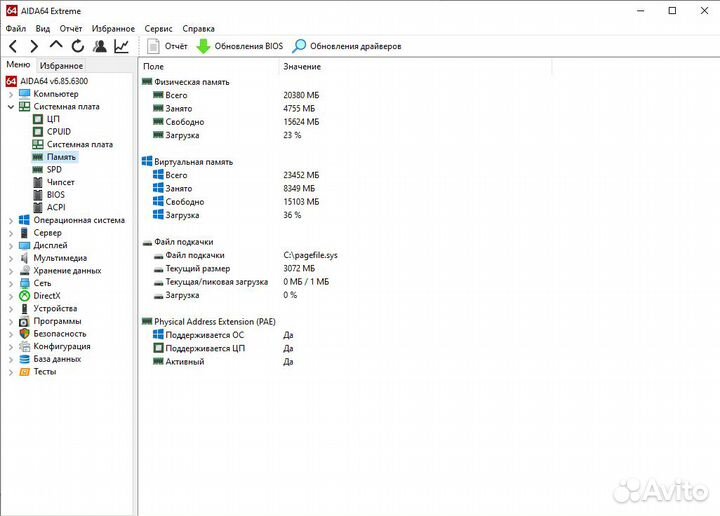This screenshot has height=516, width=720.
Task: Select the ЦП item icon
Action: pos(38,119)
